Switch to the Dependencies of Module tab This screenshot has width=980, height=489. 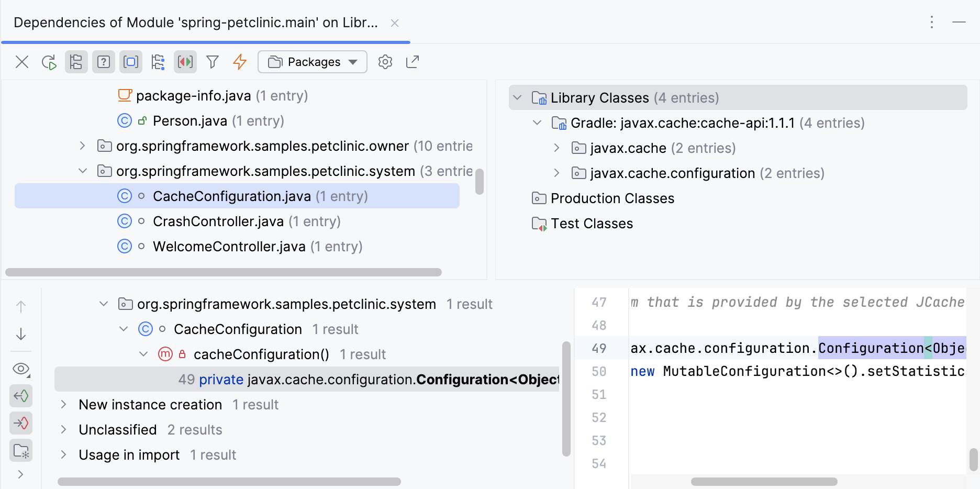point(196,22)
